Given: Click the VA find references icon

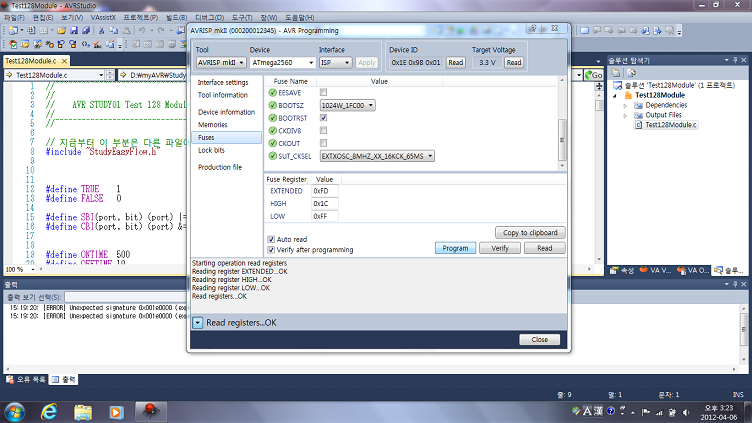Looking at the screenshot, I should (49, 44).
